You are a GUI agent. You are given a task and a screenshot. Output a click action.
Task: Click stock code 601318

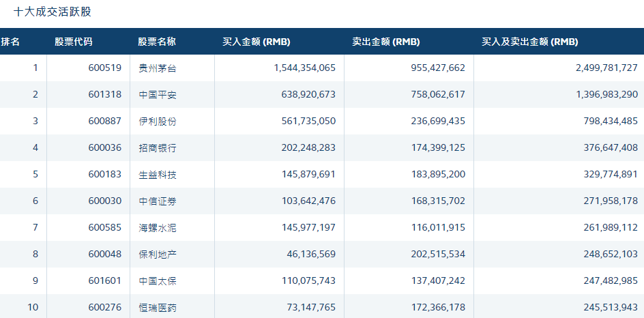pos(104,94)
